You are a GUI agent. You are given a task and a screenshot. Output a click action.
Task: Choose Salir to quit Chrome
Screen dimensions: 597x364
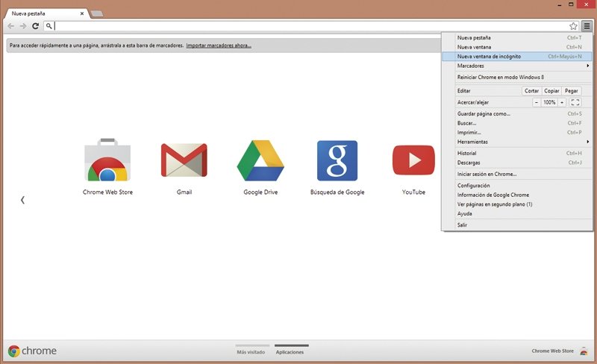(516, 225)
